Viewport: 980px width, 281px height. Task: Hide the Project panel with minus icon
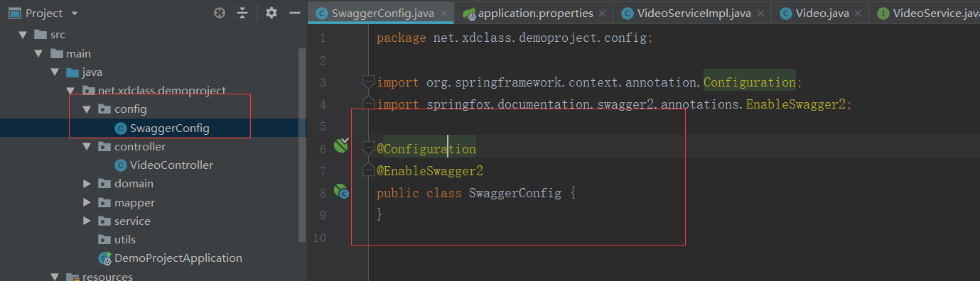(x=295, y=13)
